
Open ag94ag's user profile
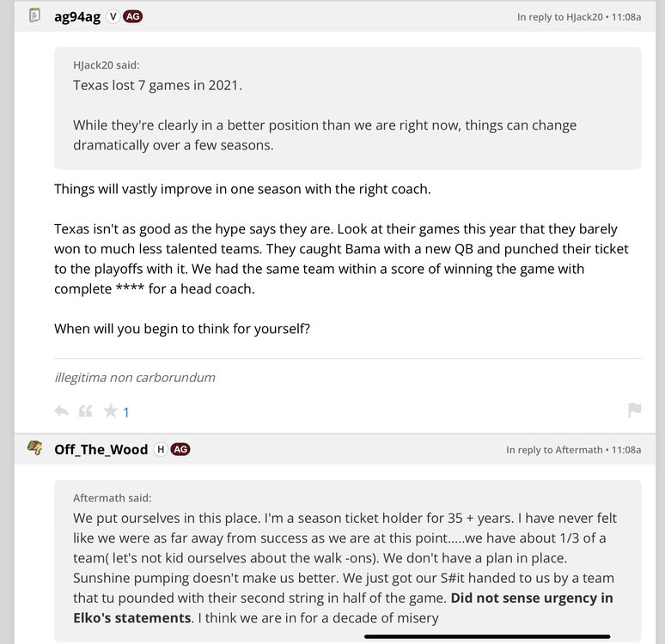[x=77, y=16]
